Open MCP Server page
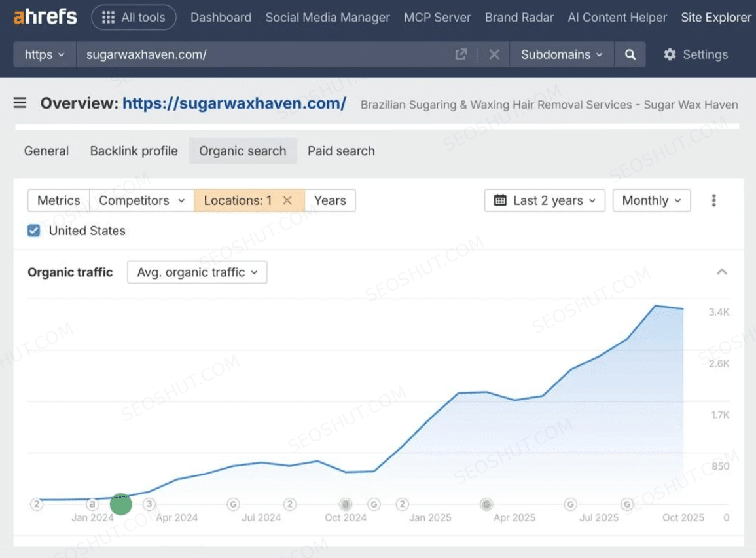756x558 pixels. coord(437,18)
